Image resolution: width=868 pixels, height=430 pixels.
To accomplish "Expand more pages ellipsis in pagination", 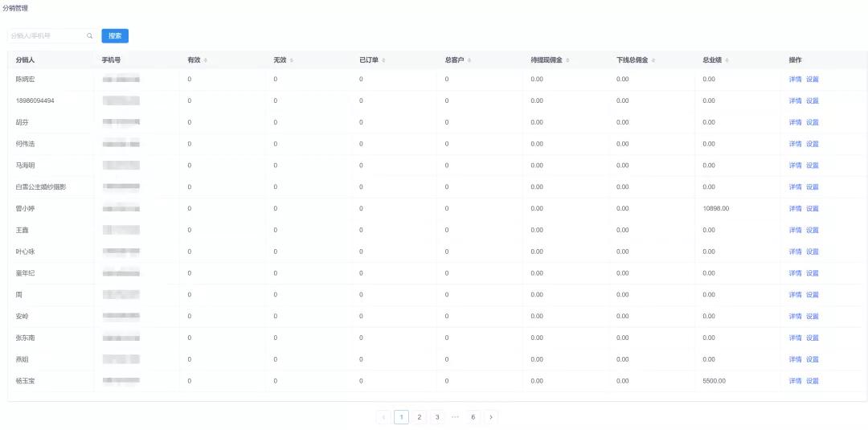I will click(x=455, y=417).
